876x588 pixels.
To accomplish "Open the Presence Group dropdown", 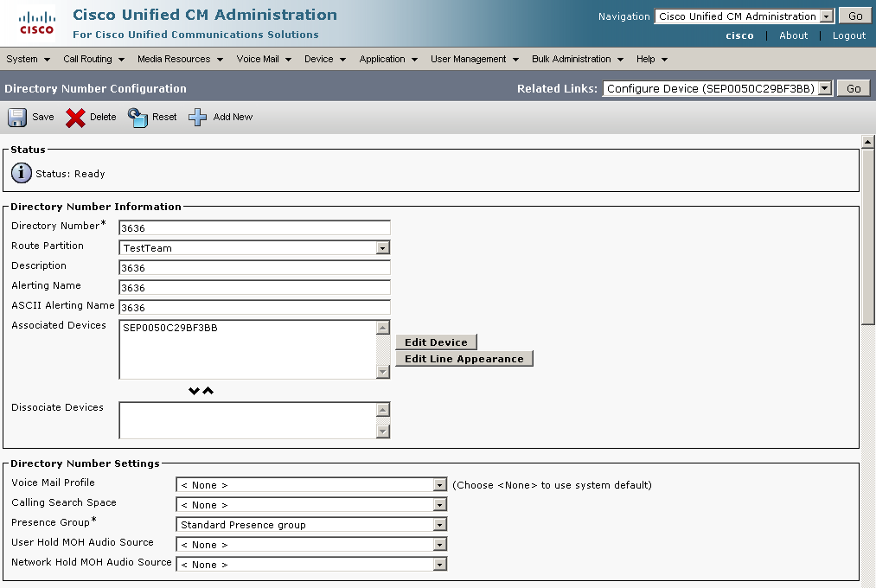I will (440, 525).
